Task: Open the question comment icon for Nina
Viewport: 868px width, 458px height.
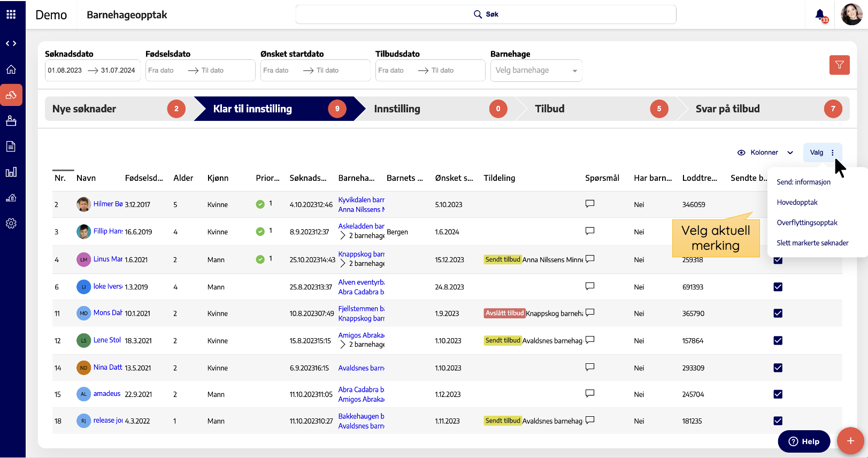Action: [x=590, y=367]
